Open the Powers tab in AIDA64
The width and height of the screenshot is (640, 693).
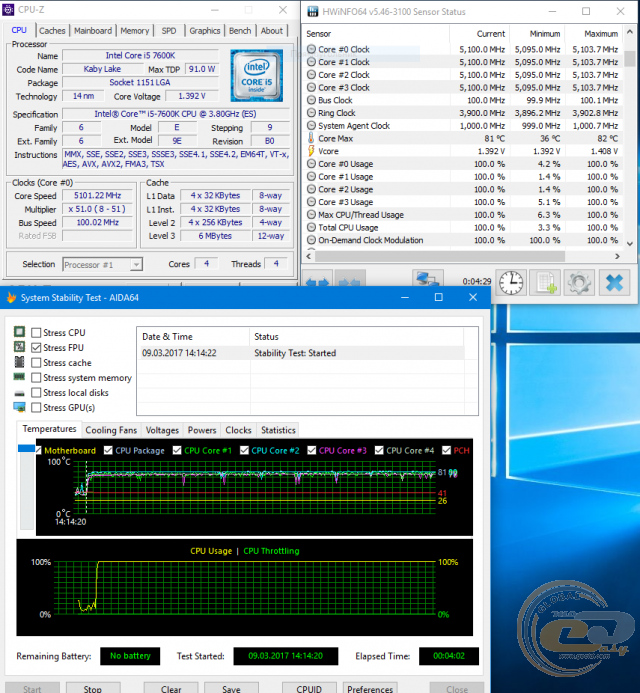202,430
